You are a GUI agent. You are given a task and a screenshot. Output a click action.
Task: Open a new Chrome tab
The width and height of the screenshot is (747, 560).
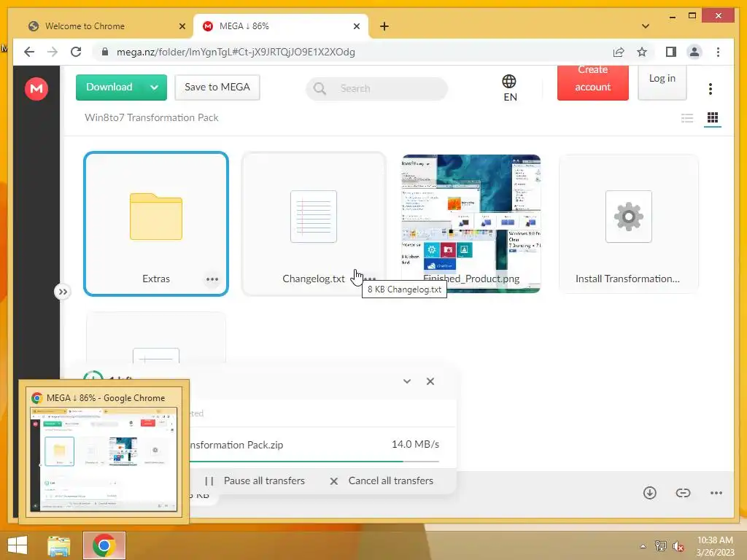(x=384, y=26)
